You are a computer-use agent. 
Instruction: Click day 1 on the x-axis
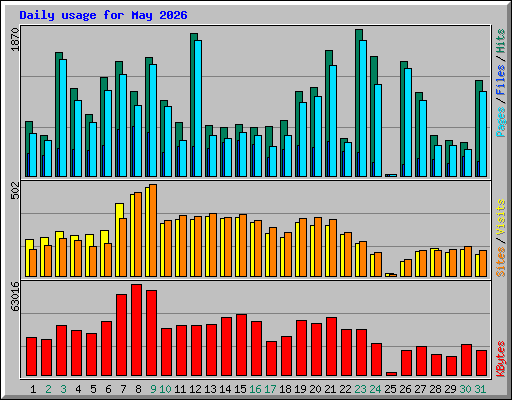33,389
